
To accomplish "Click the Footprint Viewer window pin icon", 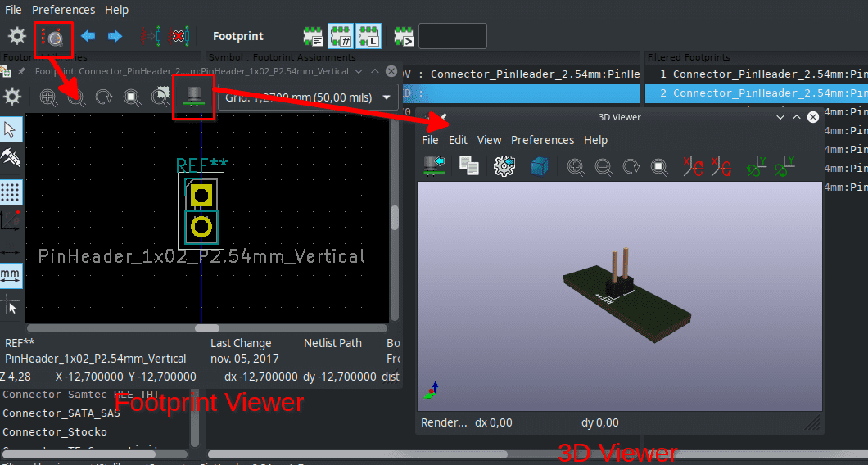I will coord(21,71).
